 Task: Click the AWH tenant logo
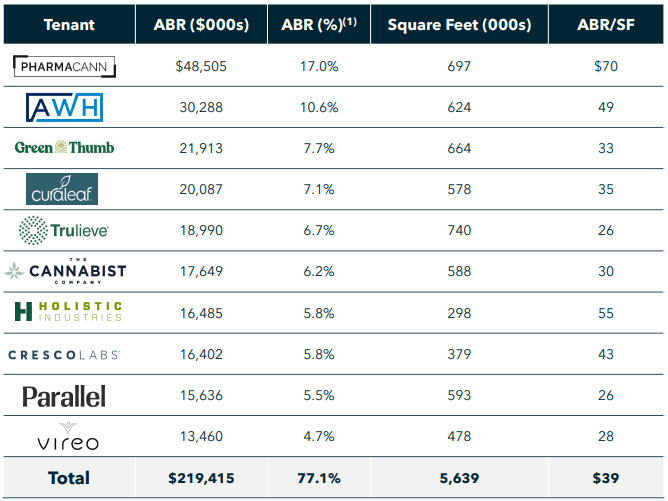point(64,108)
